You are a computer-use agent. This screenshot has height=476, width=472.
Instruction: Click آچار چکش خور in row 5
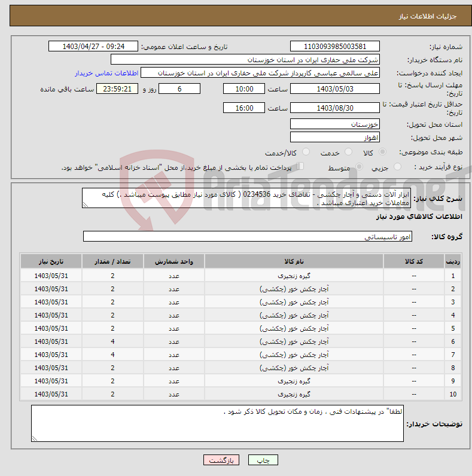pos(294,328)
